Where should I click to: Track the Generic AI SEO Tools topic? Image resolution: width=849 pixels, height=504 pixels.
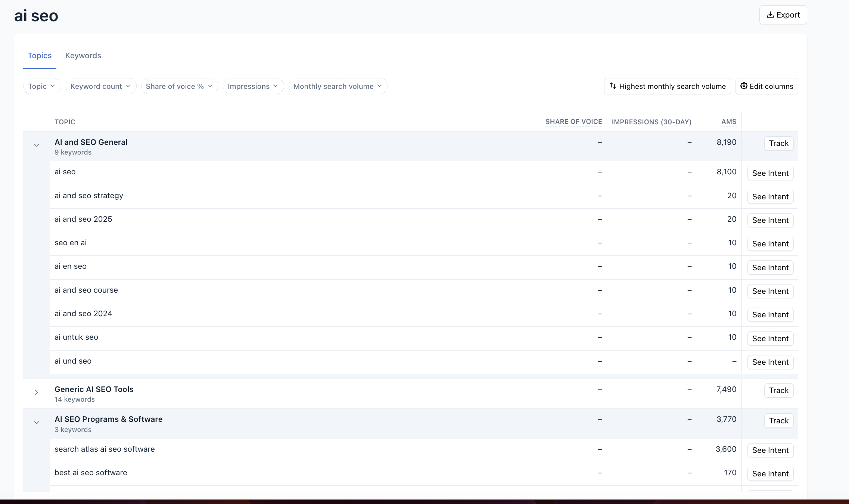coord(778,391)
